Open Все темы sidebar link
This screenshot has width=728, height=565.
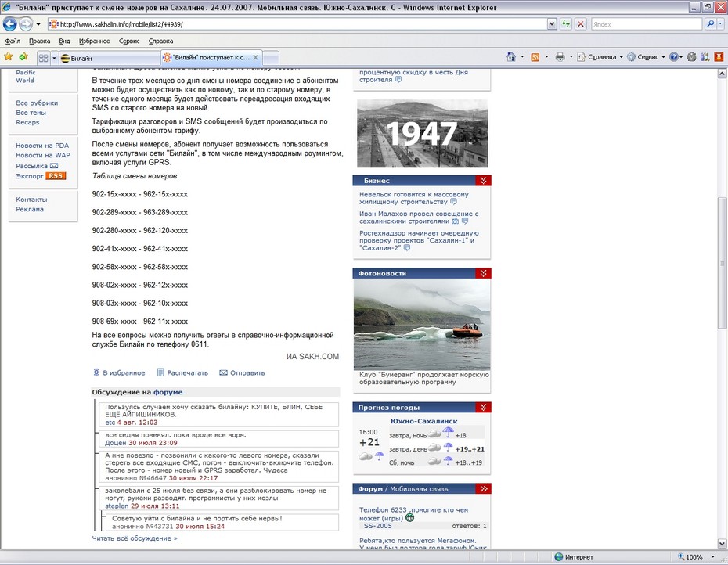coord(31,113)
